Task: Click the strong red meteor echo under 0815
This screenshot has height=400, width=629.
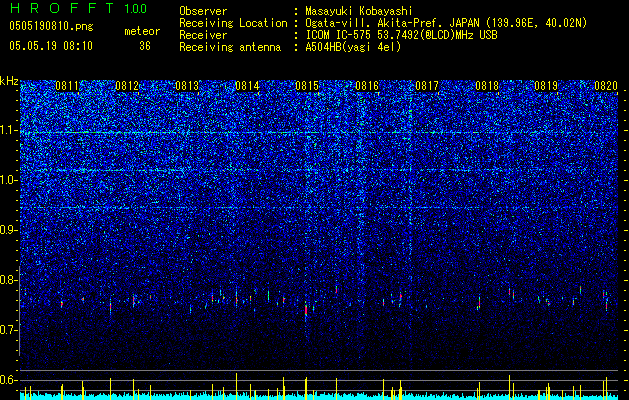Action: pyautogui.click(x=306, y=310)
